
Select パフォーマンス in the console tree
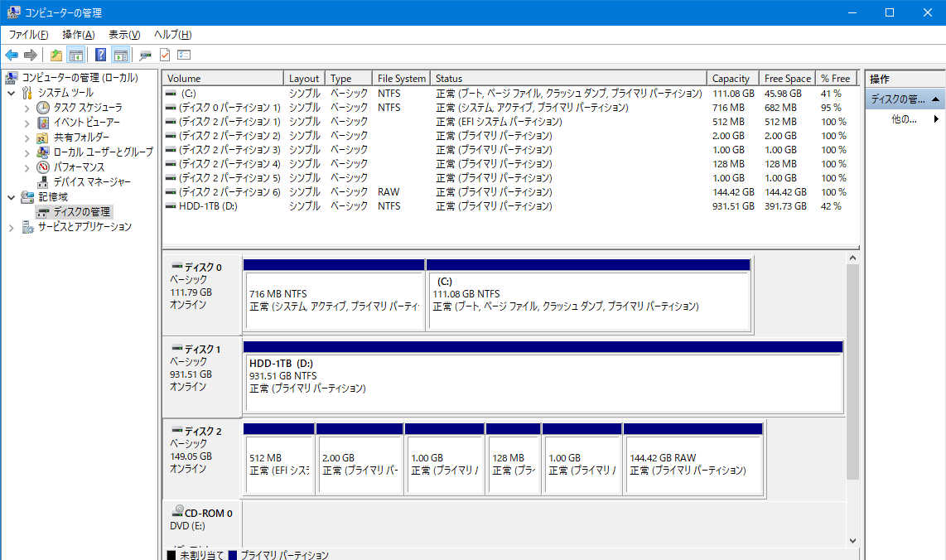pos(79,167)
